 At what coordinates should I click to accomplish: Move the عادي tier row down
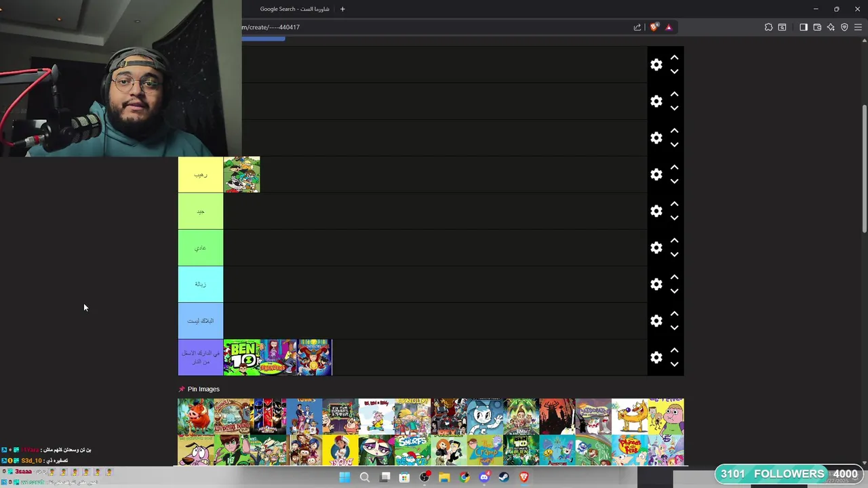pyautogui.click(x=674, y=254)
